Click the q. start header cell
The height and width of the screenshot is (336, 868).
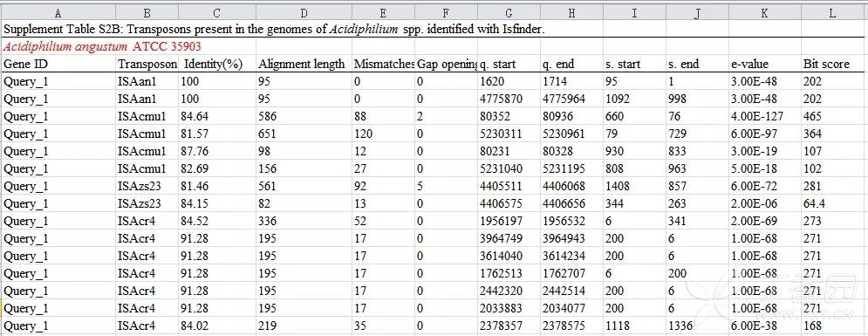click(x=509, y=64)
